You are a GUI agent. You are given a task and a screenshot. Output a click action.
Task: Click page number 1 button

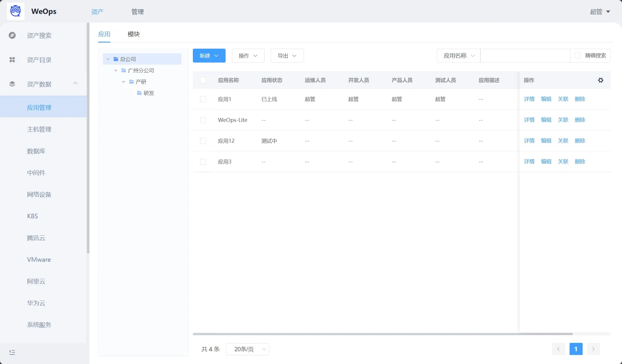coord(576,349)
